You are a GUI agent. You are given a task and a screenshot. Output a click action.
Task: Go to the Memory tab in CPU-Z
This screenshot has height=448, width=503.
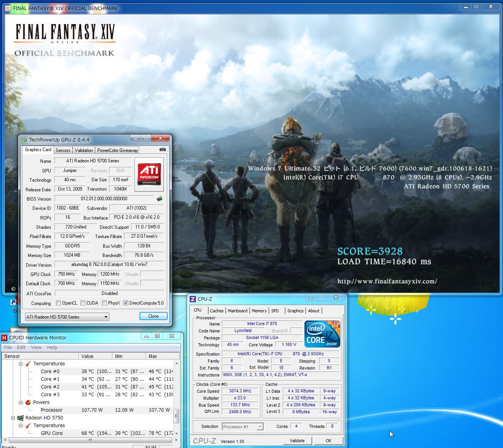[x=259, y=311]
